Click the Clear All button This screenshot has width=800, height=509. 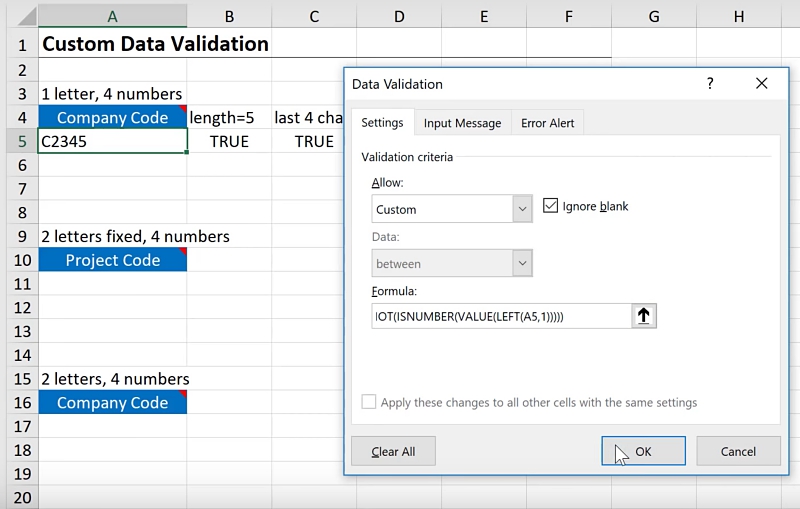[x=393, y=451]
